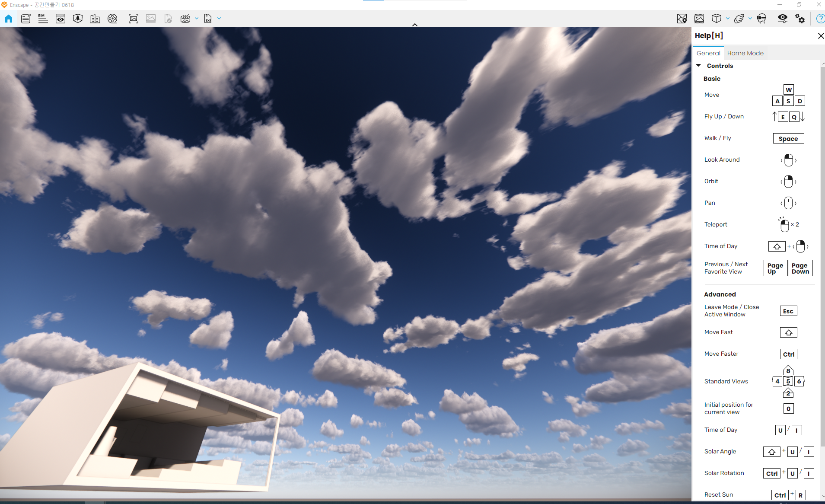Screen dimensions: 825x504
Task: Click the document upload manager icon
Action: tap(168, 19)
